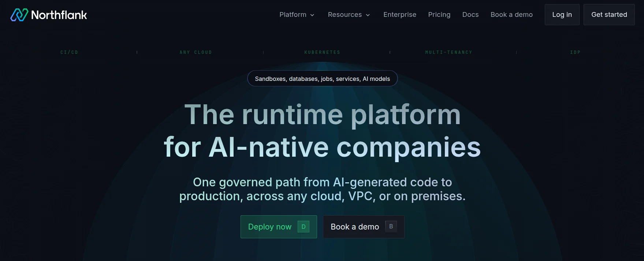Viewport: 644px width, 261px height.
Task: Click the Book a demo button with B key badge
Action: click(x=364, y=227)
